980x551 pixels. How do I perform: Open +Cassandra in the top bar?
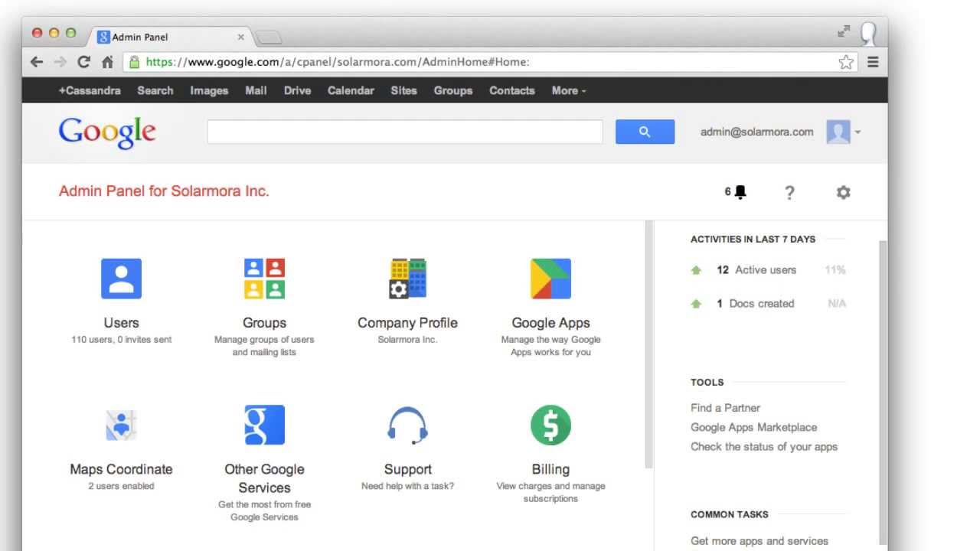tap(90, 90)
